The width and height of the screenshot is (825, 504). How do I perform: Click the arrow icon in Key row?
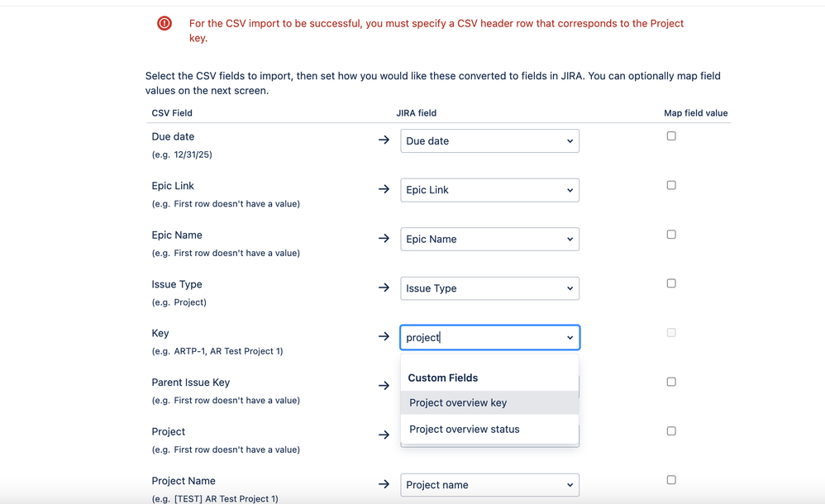pyautogui.click(x=384, y=337)
